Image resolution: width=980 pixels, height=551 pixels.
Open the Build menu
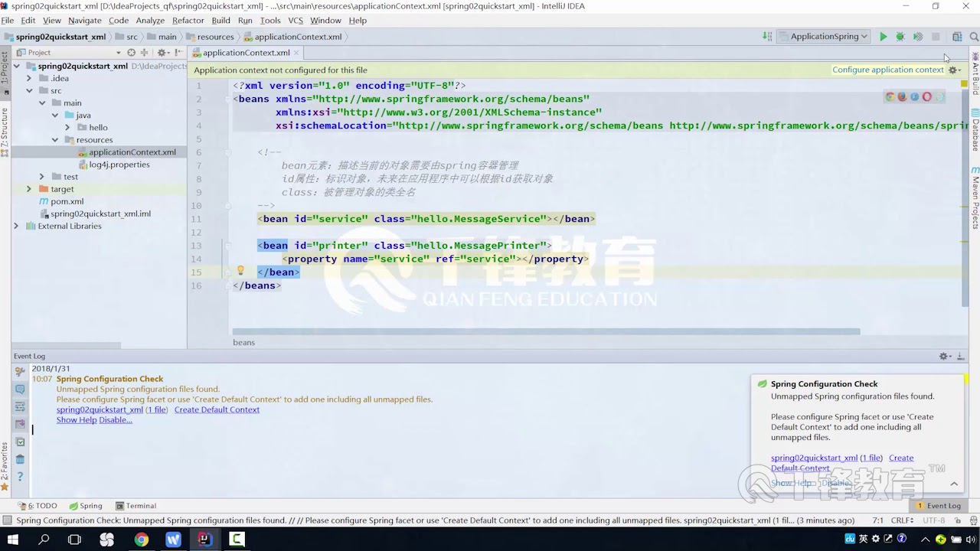[x=220, y=21]
